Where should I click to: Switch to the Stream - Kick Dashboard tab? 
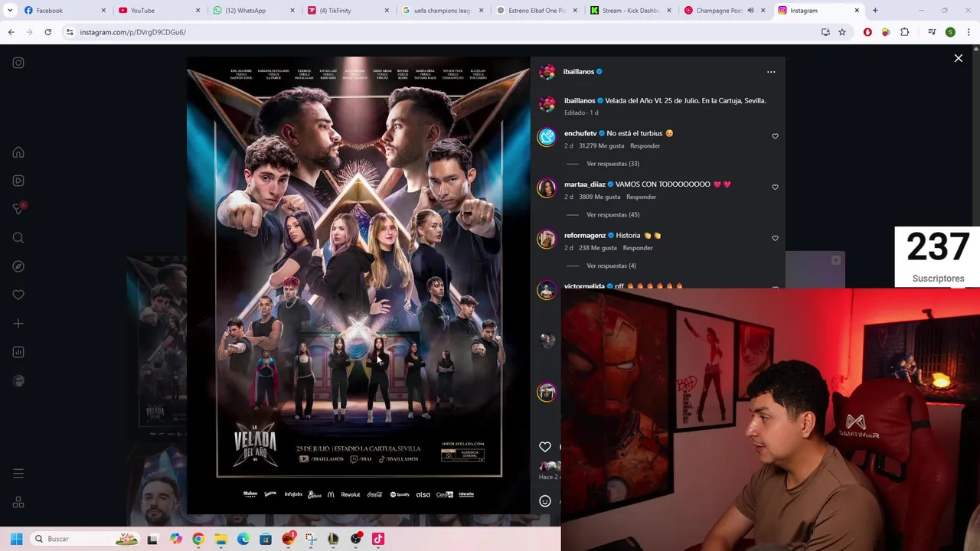coord(630,11)
